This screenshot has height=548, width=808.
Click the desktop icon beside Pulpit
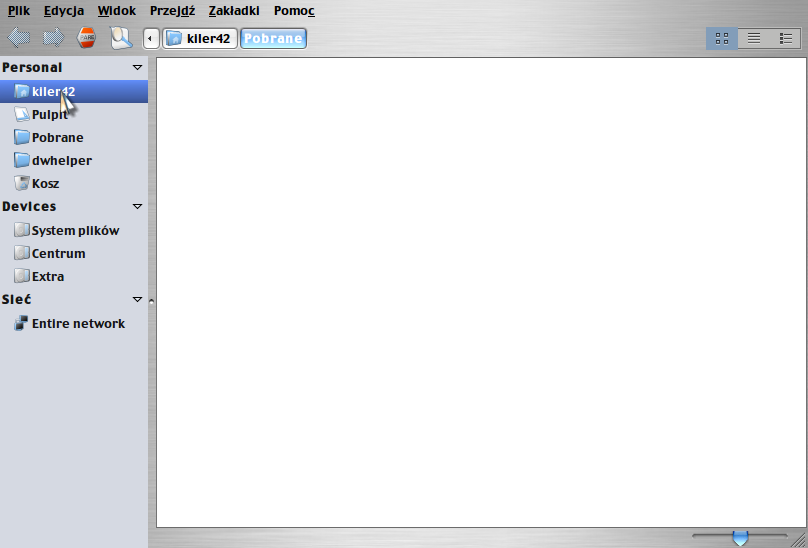[x=22, y=114]
